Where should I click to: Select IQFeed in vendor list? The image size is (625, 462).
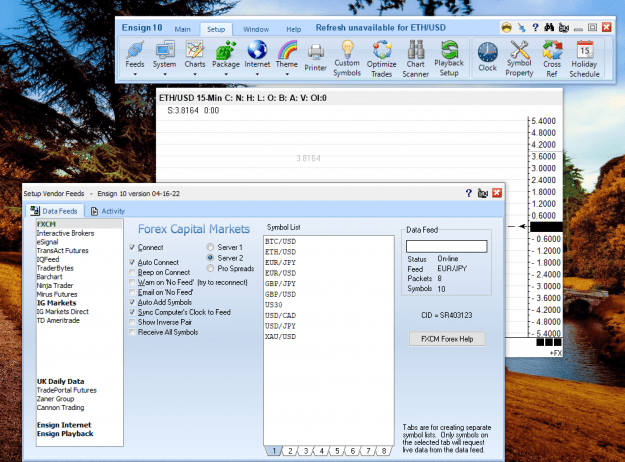(x=48, y=259)
